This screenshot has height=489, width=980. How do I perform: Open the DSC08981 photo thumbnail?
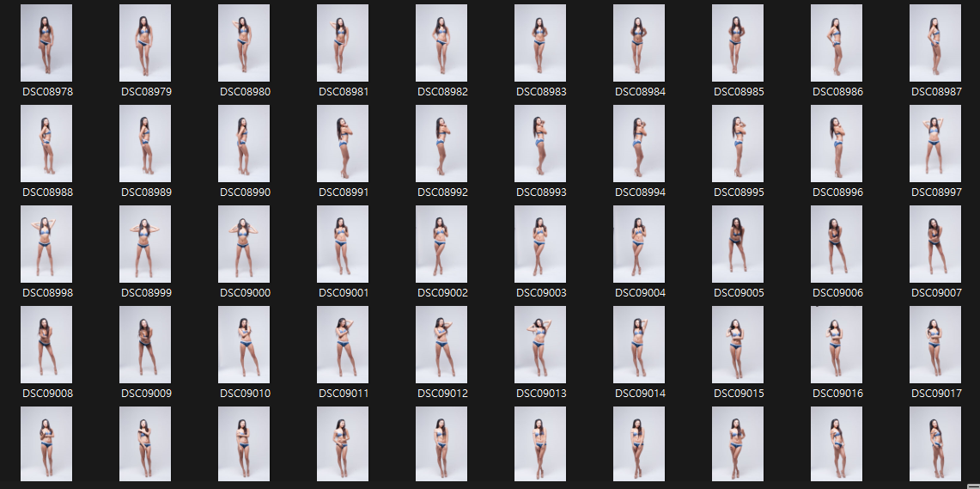343,43
